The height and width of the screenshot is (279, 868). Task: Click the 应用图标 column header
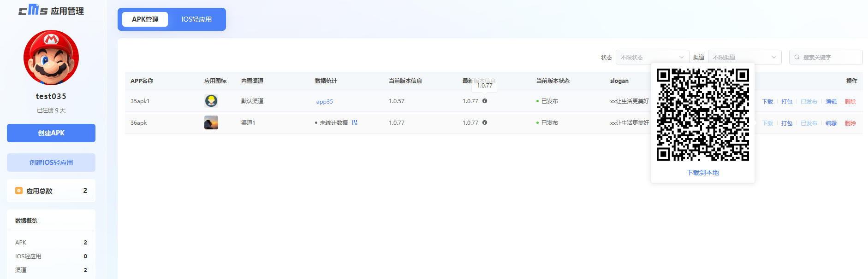coord(215,81)
